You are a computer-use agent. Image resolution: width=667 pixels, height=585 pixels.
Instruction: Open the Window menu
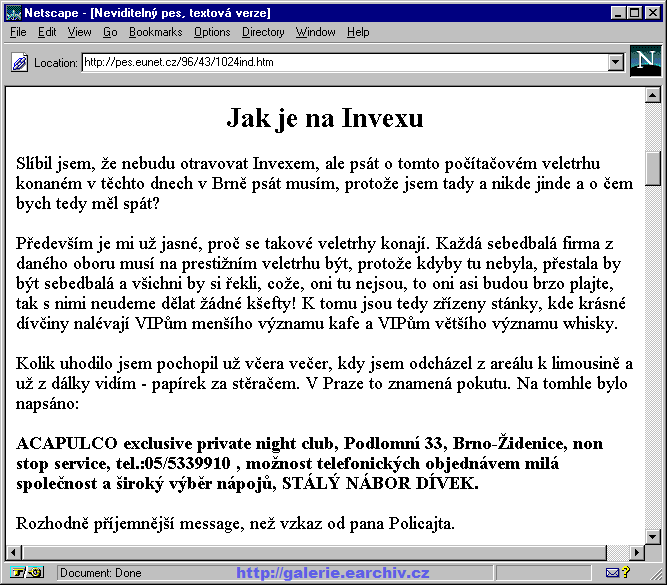(x=315, y=32)
